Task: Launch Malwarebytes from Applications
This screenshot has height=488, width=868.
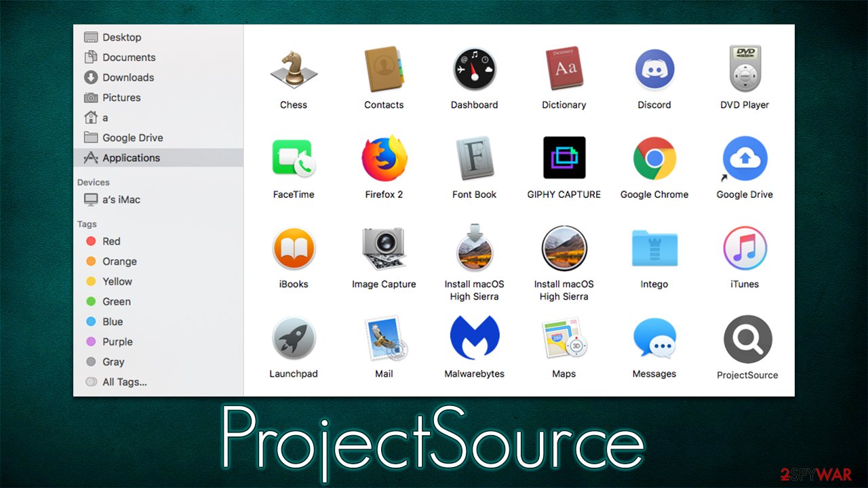Action: click(x=474, y=339)
